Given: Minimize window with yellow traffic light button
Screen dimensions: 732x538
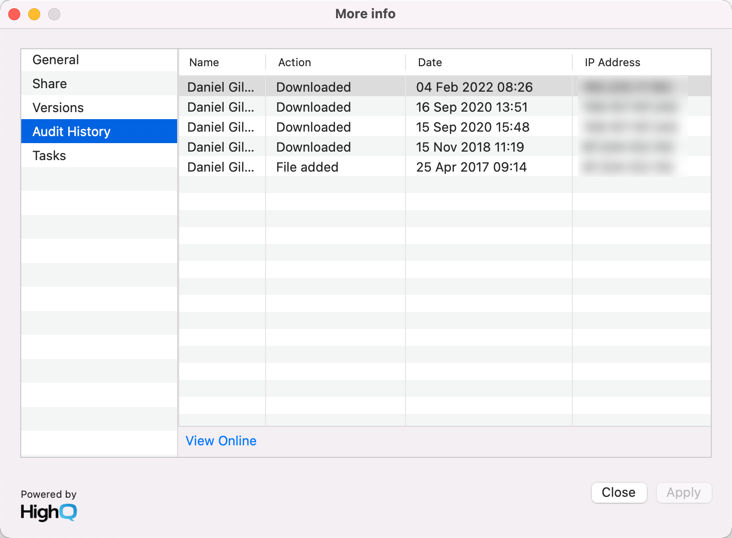Looking at the screenshot, I should 34,14.
